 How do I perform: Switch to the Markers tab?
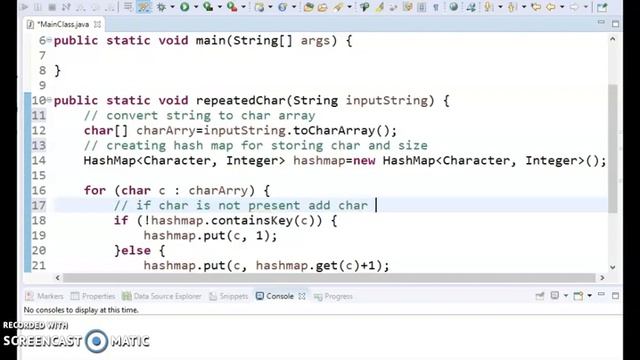pyautogui.click(x=44, y=296)
